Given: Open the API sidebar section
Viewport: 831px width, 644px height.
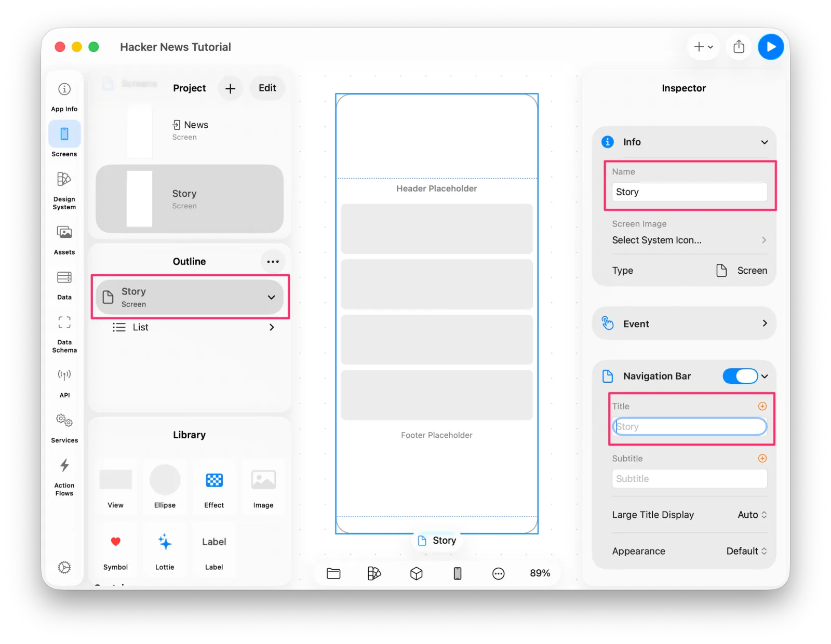Looking at the screenshot, I should pos(64,382).
